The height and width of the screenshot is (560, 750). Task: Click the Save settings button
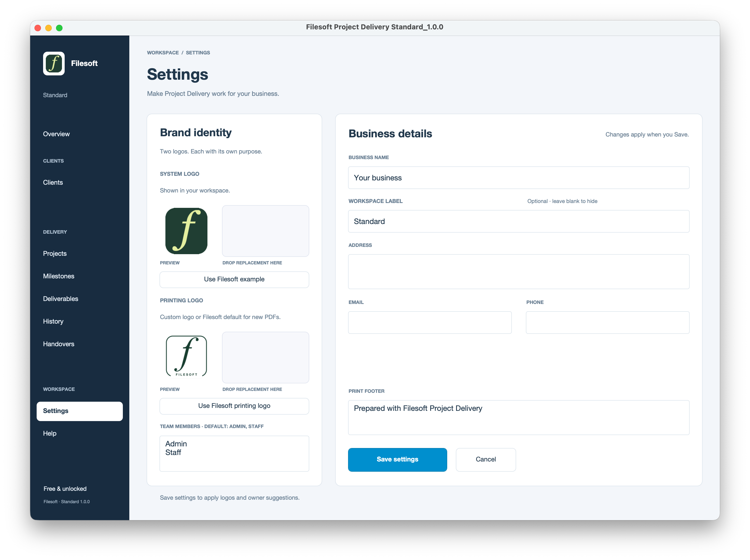[x=397, y=460]
